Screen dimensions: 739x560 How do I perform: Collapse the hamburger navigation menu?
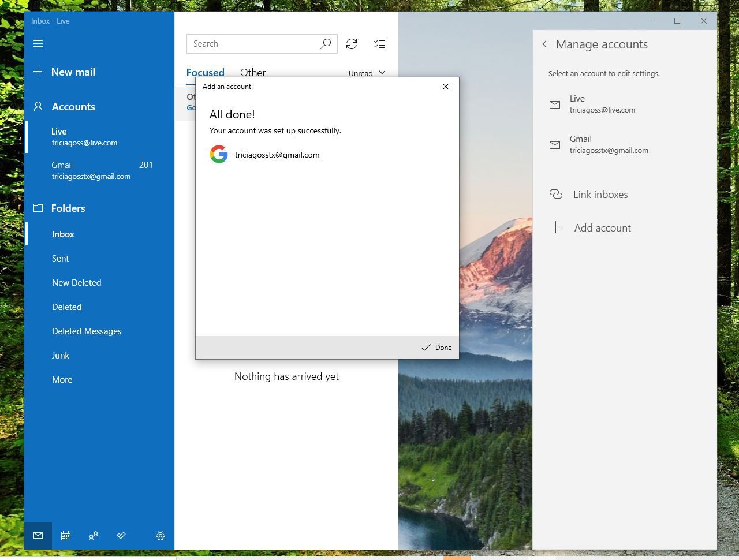coord(38,44)
